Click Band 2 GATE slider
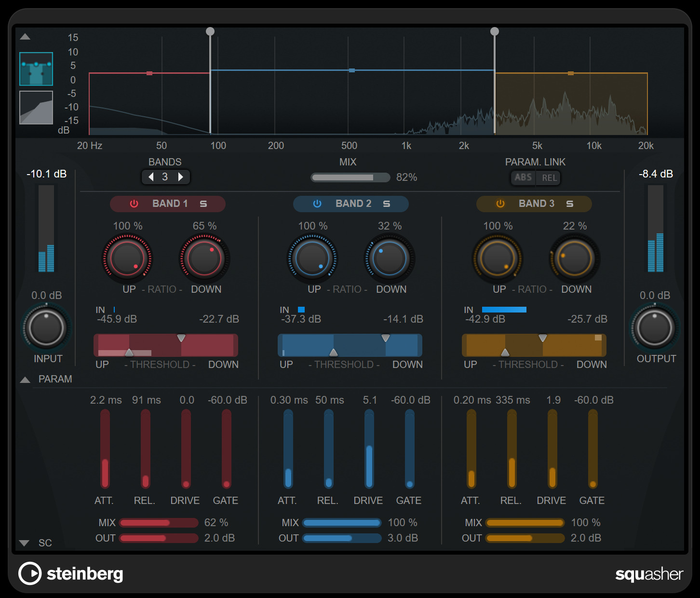This screenshot has height=598, width=700. pyautogui.click(x=410, y=449)
